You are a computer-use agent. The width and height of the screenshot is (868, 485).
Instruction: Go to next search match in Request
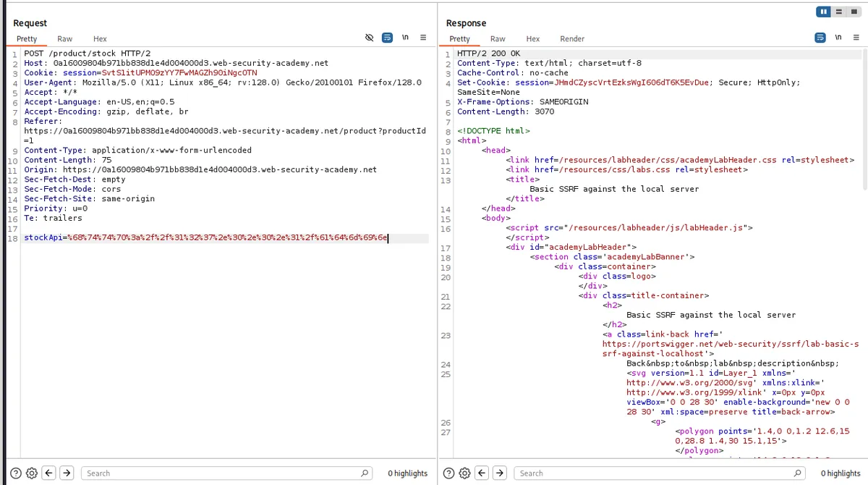click(67, 473)
